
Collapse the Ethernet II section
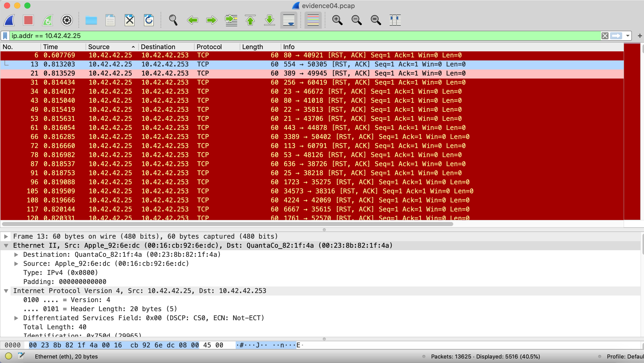(6, 245)
